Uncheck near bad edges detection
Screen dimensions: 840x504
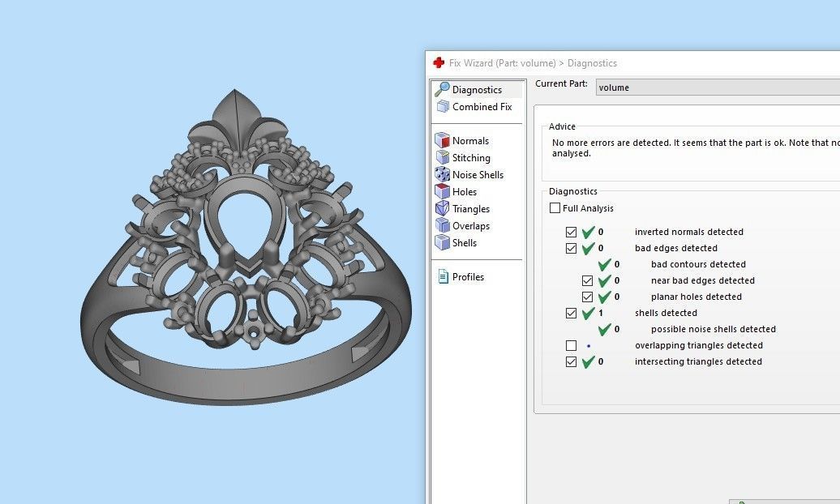point(587,280)
